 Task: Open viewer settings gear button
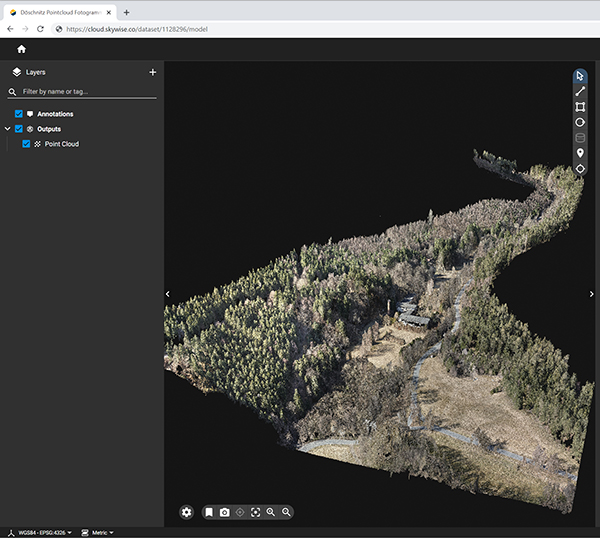point(186,512)
